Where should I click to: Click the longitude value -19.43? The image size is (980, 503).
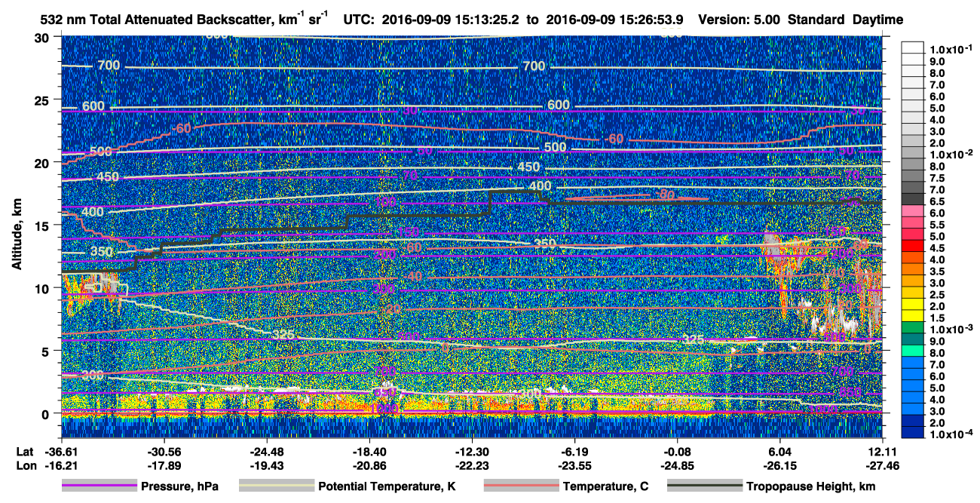point(266,466)
